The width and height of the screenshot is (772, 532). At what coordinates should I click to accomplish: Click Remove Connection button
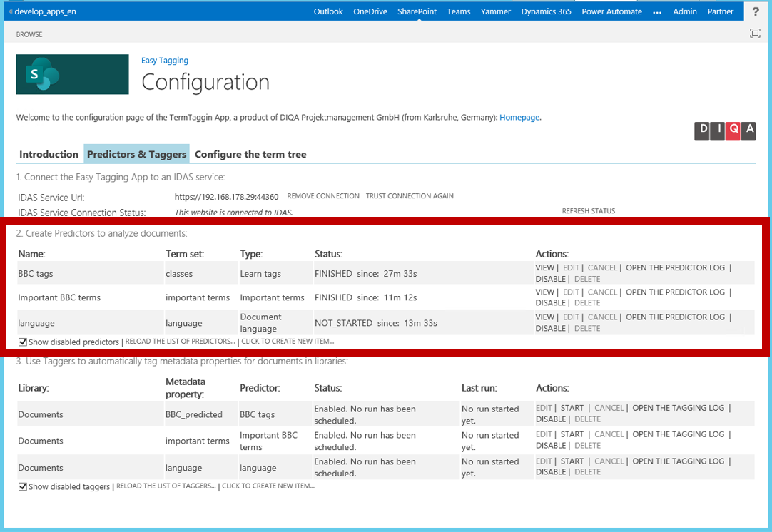tap(323, 196)
